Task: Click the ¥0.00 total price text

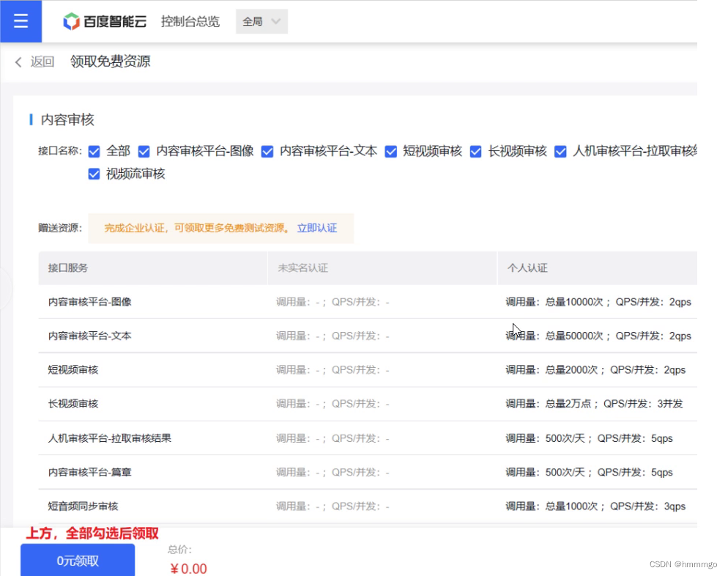Action: point(187,568)
